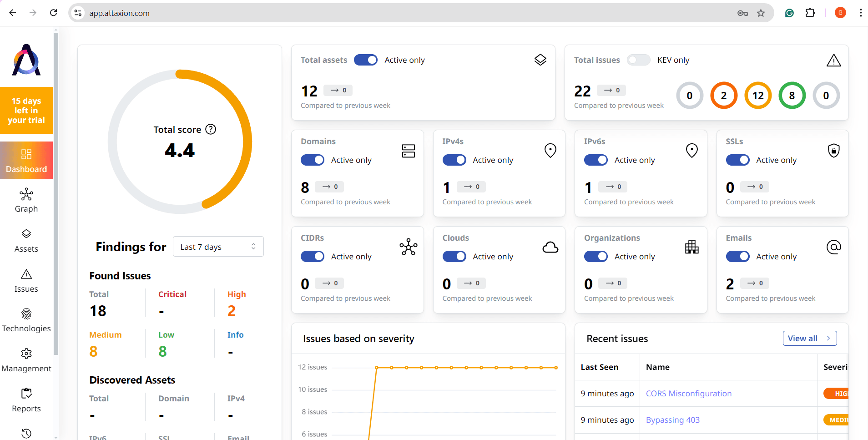The image size is (868, 440).
Task: Click the SSLs shield lock icon
Action: pos(833,151)
